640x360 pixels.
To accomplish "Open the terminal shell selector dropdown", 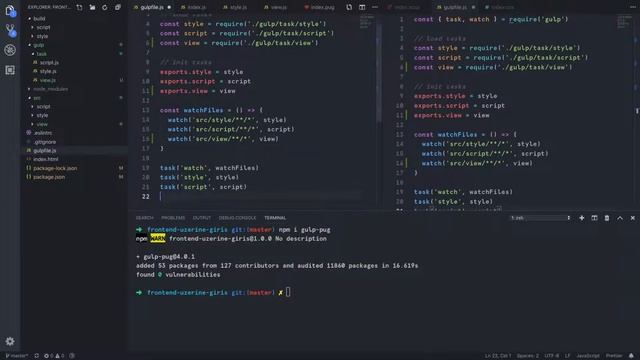I will click(540, 218).
